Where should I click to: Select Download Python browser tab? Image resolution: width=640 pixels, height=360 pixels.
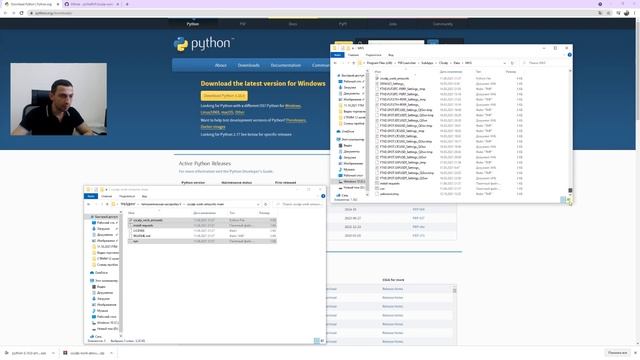31,4
